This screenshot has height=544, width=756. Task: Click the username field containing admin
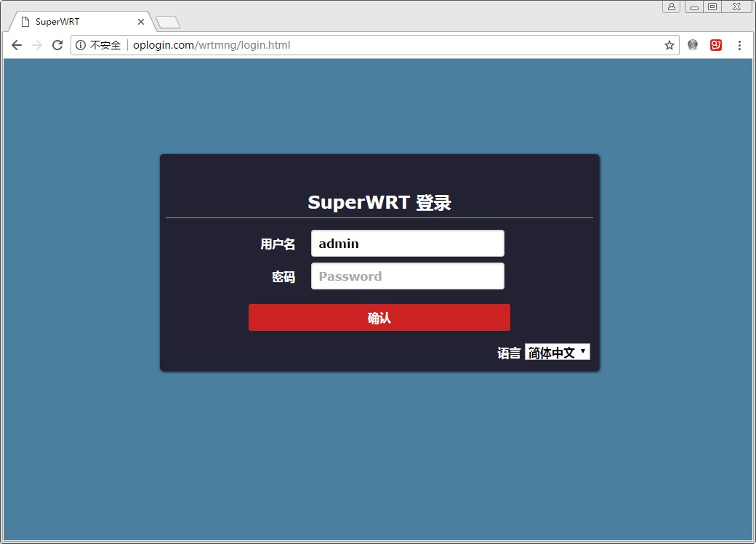pos(407,244)
